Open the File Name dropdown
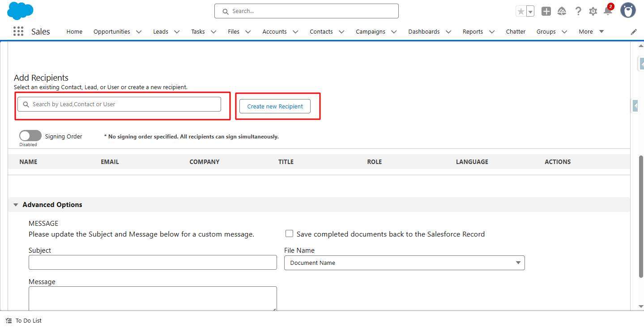Image resolution: width=644 pixels, height=328 pixels. pyautogui.click(x=404, y=263)
